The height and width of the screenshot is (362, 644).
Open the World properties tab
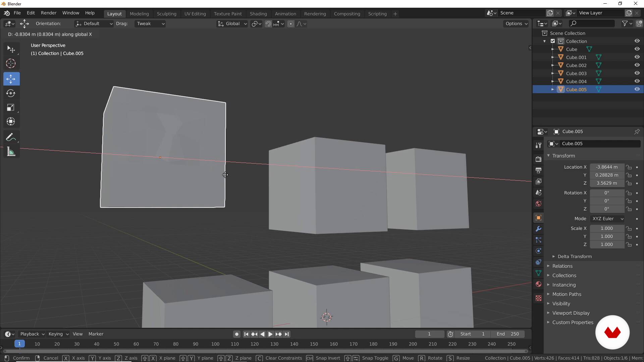pos(538,203)
